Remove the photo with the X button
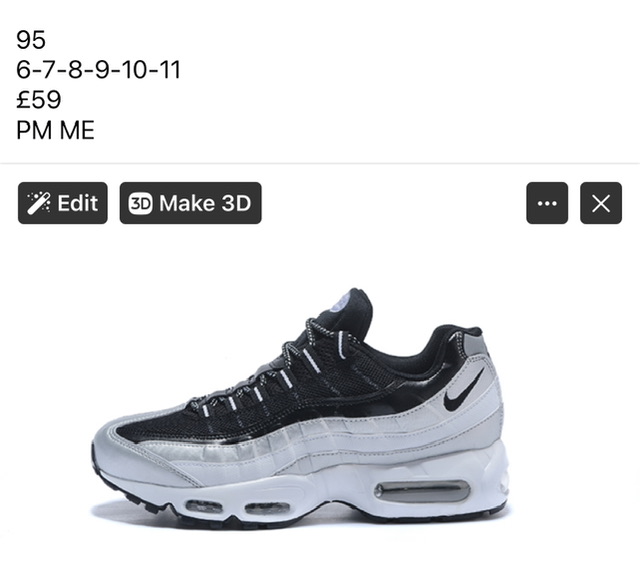 pyautogui.click(x=601, y=203)
